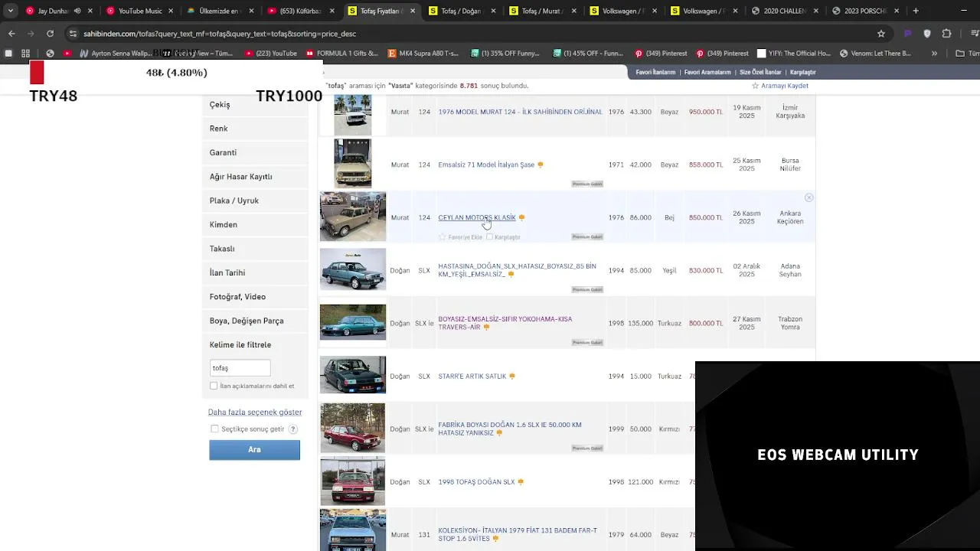
Task: Reload the page with the refresh icon
Action: click(50, 34)
